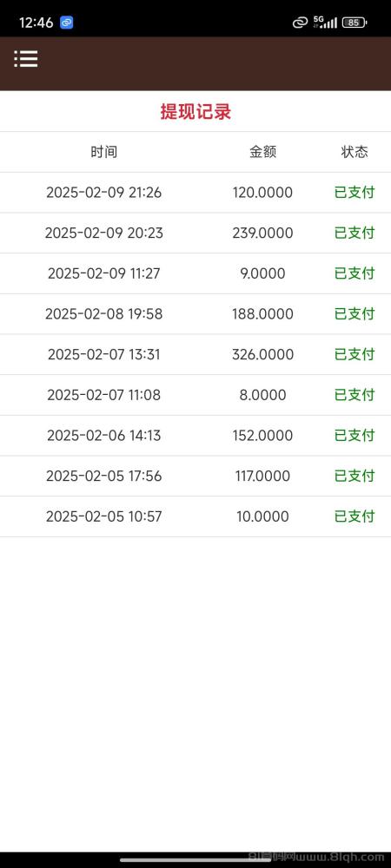
Task: Tap the 时间 column header
Action: (104, 152)
